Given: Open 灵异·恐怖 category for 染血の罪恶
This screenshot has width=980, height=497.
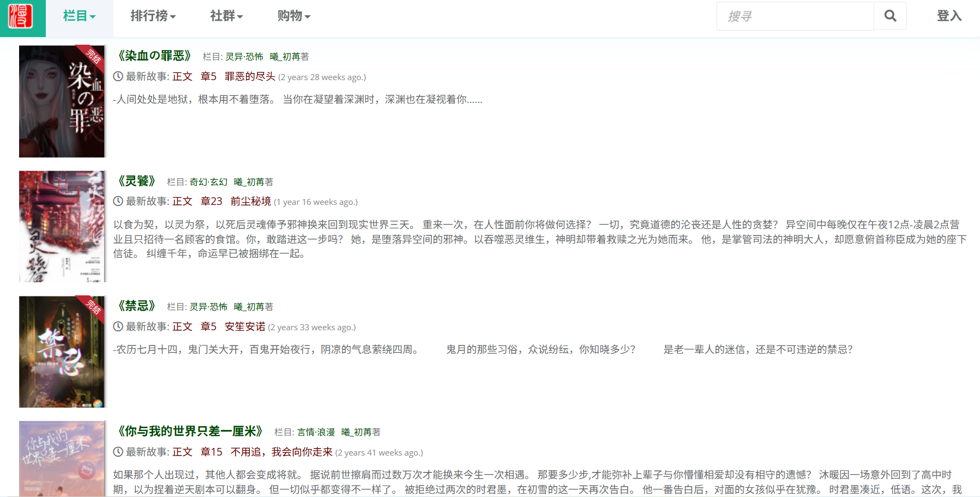Looking at the screenshot, I should [x=244, y=57].
